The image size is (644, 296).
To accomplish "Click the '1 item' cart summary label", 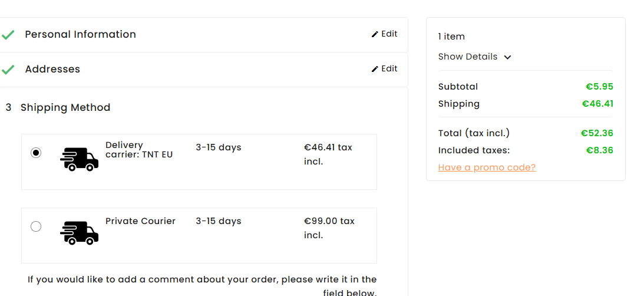I will tap(451, 37).
